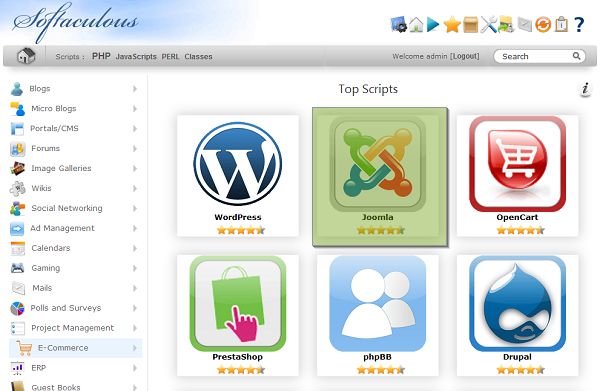
Task: Select the JavaScripts tab
Action: pyautogui.click(x=136, y=57)
